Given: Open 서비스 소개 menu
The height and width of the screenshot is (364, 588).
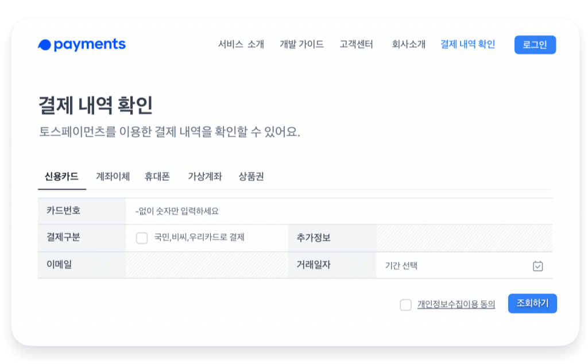Looking at the screenshot, I should pyautogui.click(x=241, y=44).
